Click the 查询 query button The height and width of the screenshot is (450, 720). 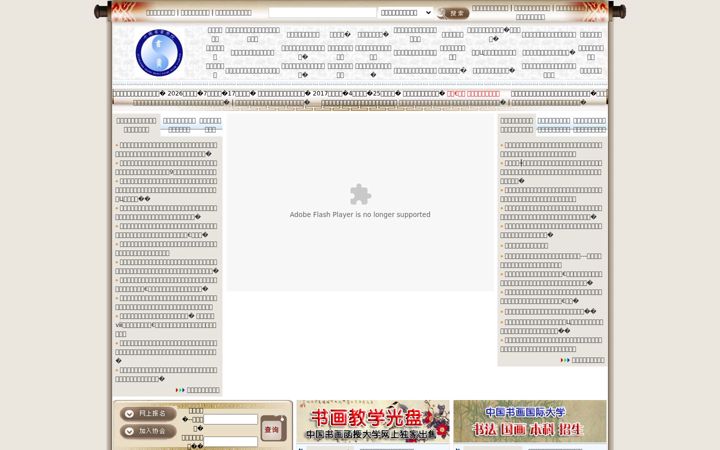coord(273,428)
